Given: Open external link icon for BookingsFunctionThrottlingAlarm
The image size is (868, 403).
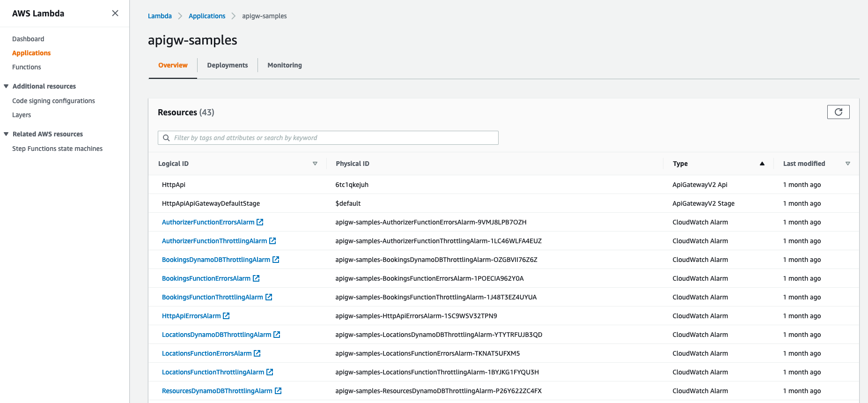Looking at the screenshot, I should pos(269,297).
